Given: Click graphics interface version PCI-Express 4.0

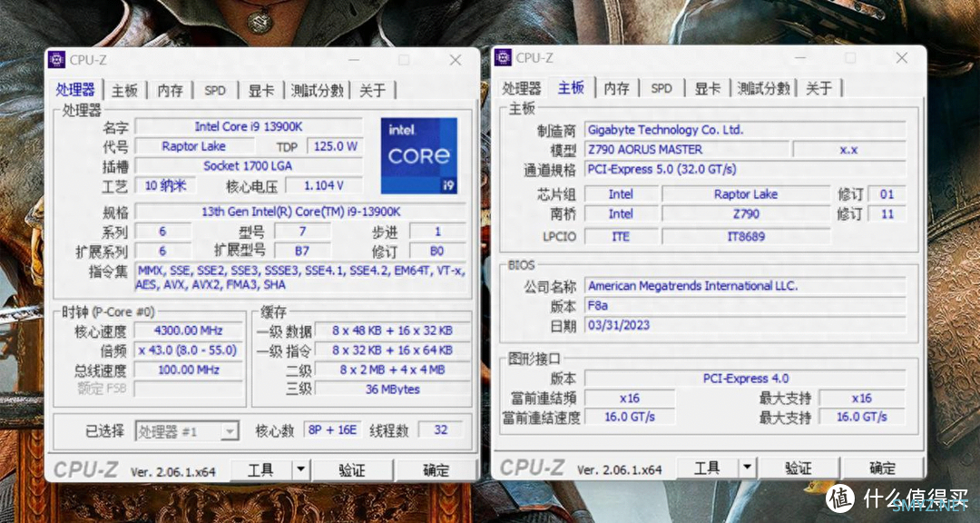Looking at the screenshot, I should [745, 379].
